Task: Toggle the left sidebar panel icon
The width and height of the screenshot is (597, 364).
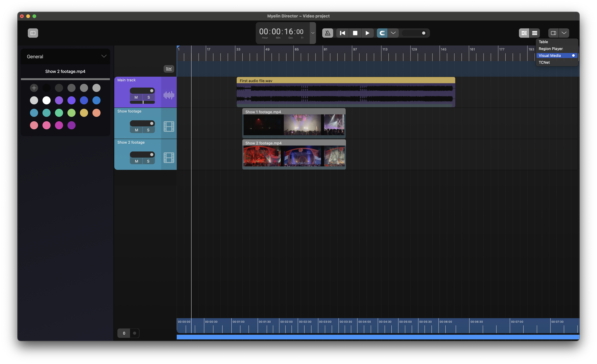Action: (33, 33)
